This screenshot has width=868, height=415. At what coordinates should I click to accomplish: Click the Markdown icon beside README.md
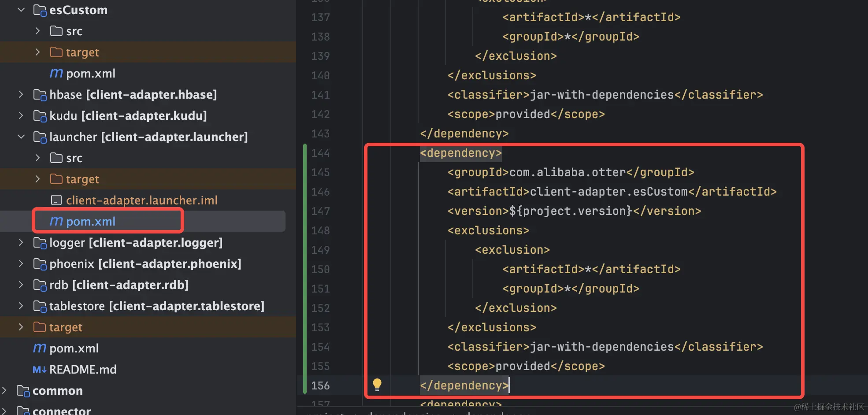click(39, 369)
